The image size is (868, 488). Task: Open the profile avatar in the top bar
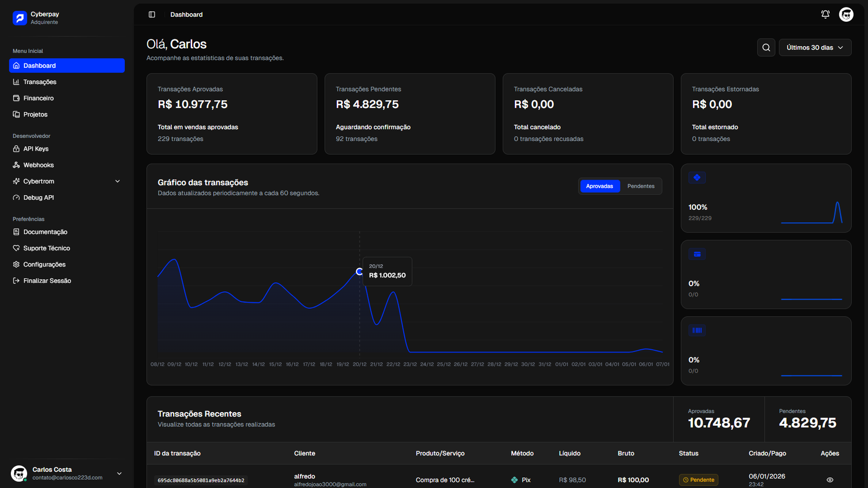tap(846, 15)
